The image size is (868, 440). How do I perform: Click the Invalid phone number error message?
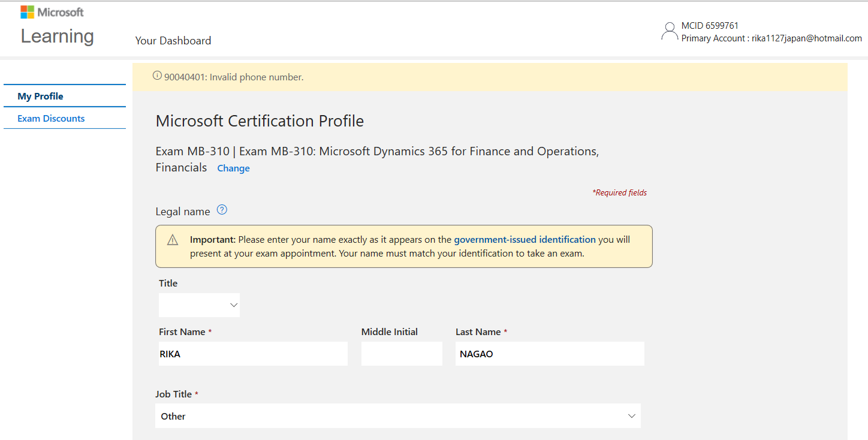tap(234, 77)
